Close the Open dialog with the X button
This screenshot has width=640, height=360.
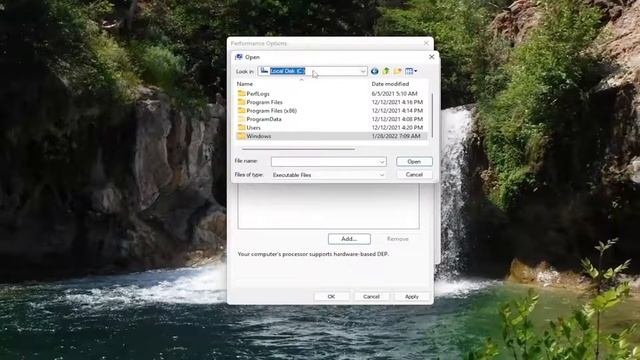431,57
